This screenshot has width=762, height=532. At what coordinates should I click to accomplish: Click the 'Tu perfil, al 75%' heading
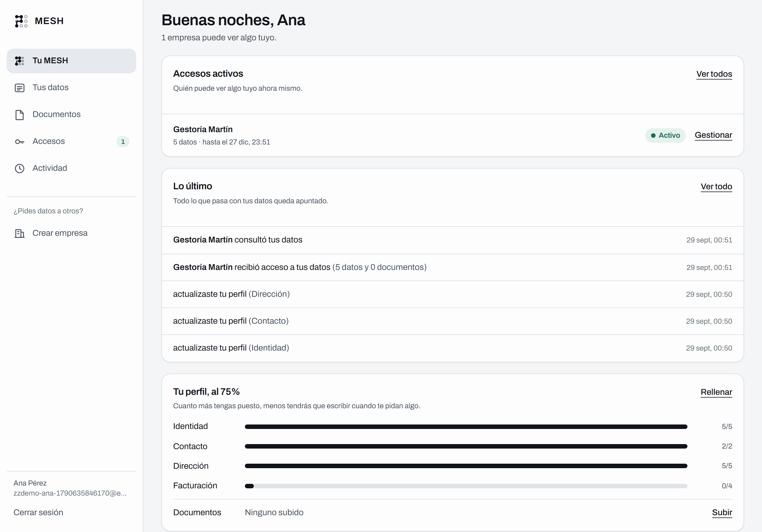coord(206,392)
